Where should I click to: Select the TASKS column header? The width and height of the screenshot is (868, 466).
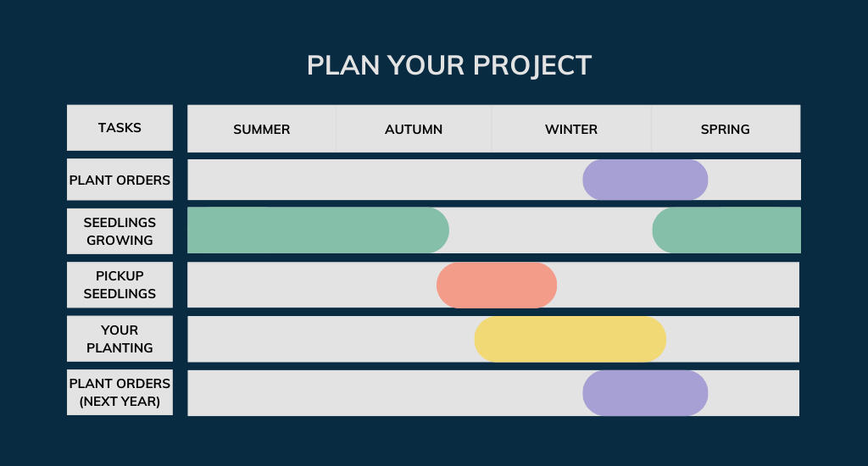click(x=120, y=128)
